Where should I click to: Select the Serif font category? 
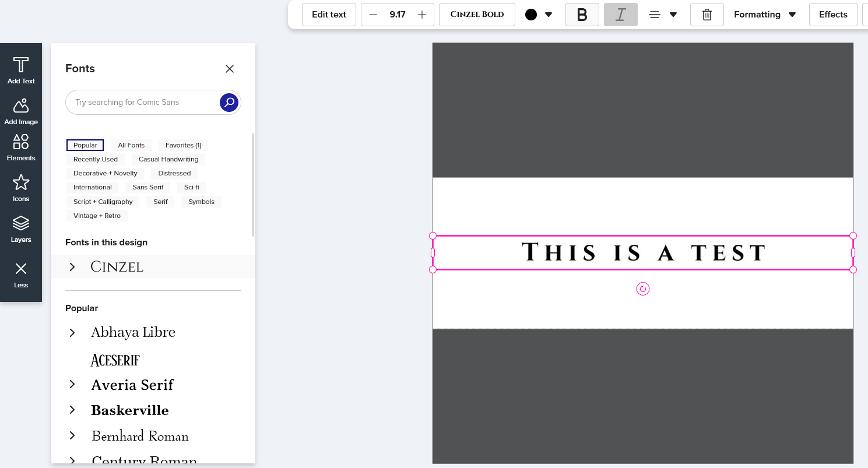coord(161,202)
